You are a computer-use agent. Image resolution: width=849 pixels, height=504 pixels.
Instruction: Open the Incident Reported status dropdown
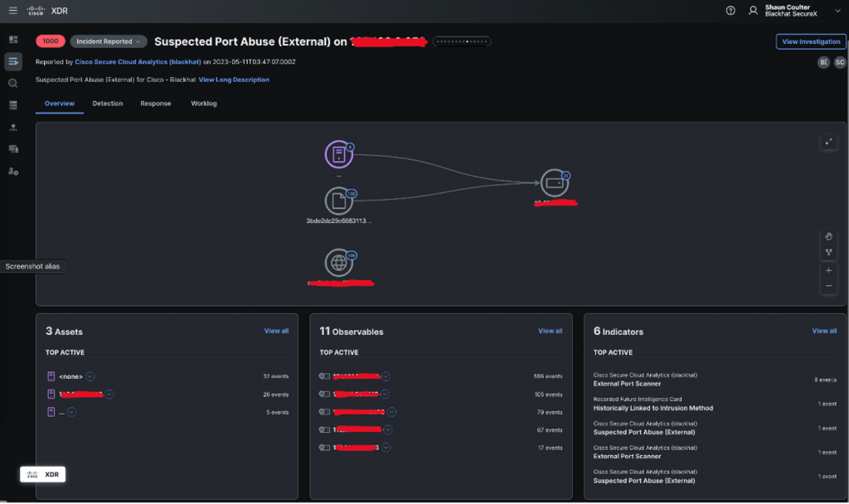pos(109,41)
